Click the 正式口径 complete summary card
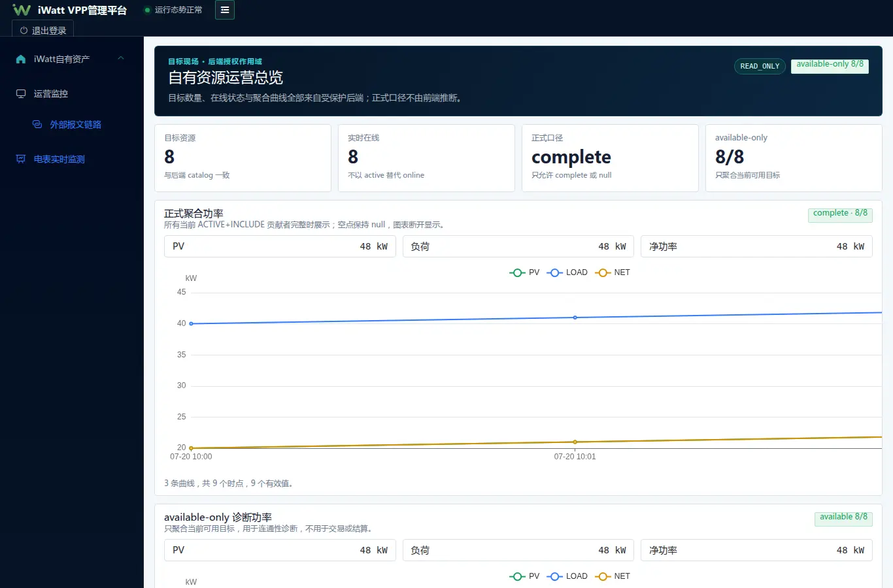Screen dimensions: 893x588 [610, 158]
